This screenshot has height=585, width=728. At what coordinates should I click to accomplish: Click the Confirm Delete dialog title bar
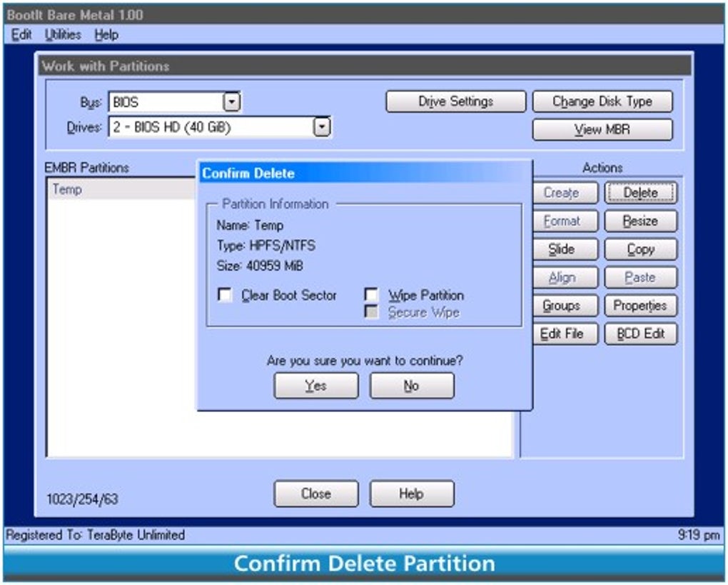tap(365, 174)
